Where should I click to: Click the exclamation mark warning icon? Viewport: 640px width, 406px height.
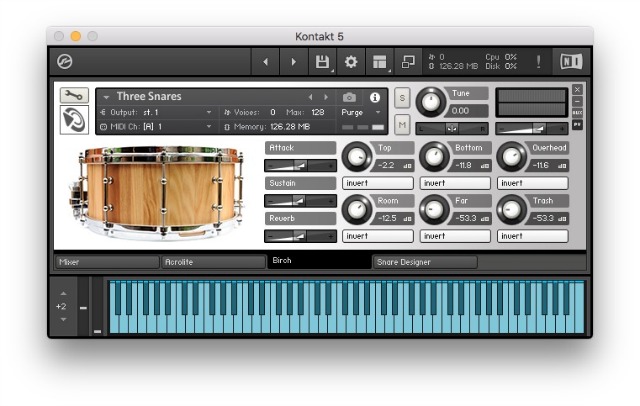point(538,62)
